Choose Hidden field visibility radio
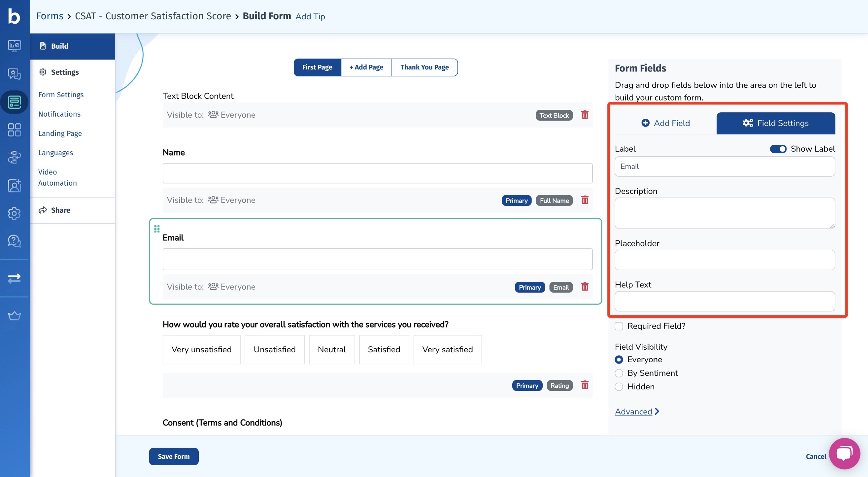This screenshot has height=477, width=868. pyautogui.click(x=619, y=387)
